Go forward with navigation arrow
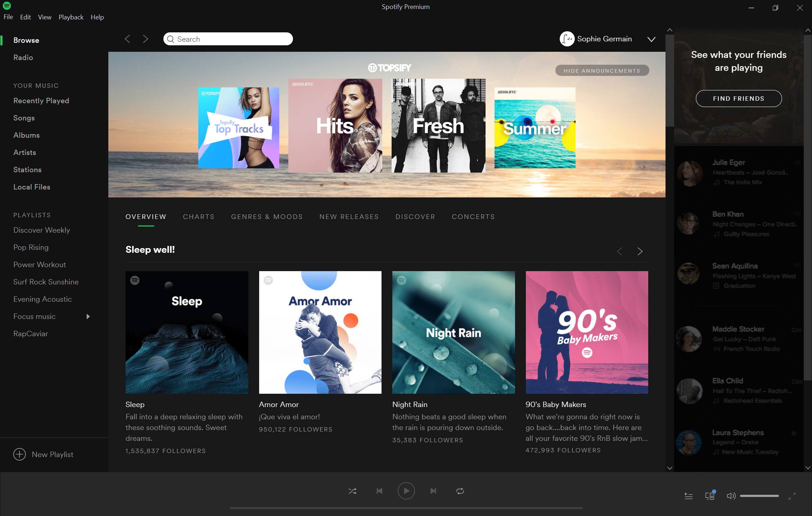Screen dimensions: 812x516 click(x=145, y=39)
